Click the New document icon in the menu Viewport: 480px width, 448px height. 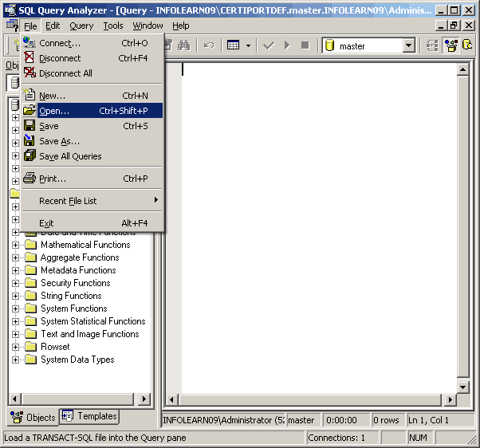coord(30,95)
